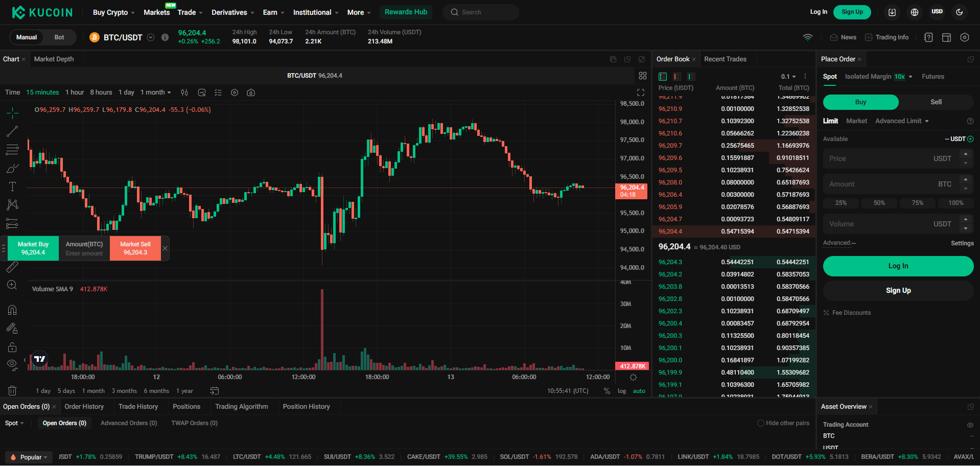Click the Rewards Hub button

pyautogui.click(x=406, y=12)
